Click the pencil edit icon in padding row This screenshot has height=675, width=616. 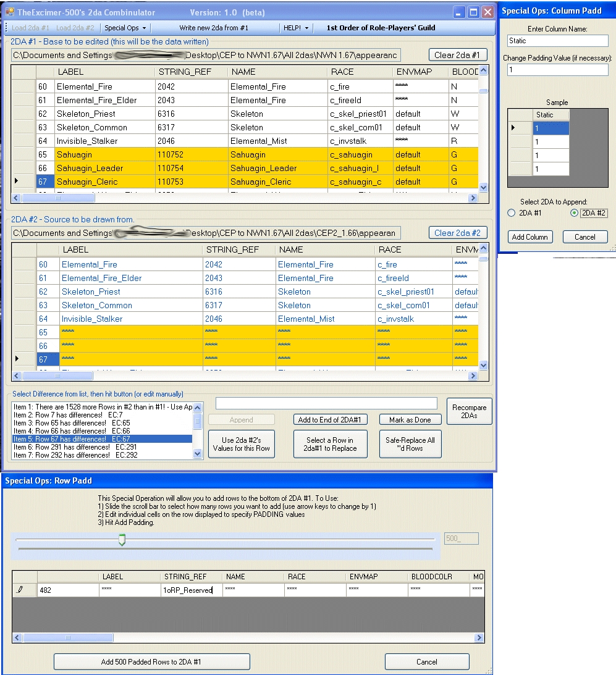(20, 590)
